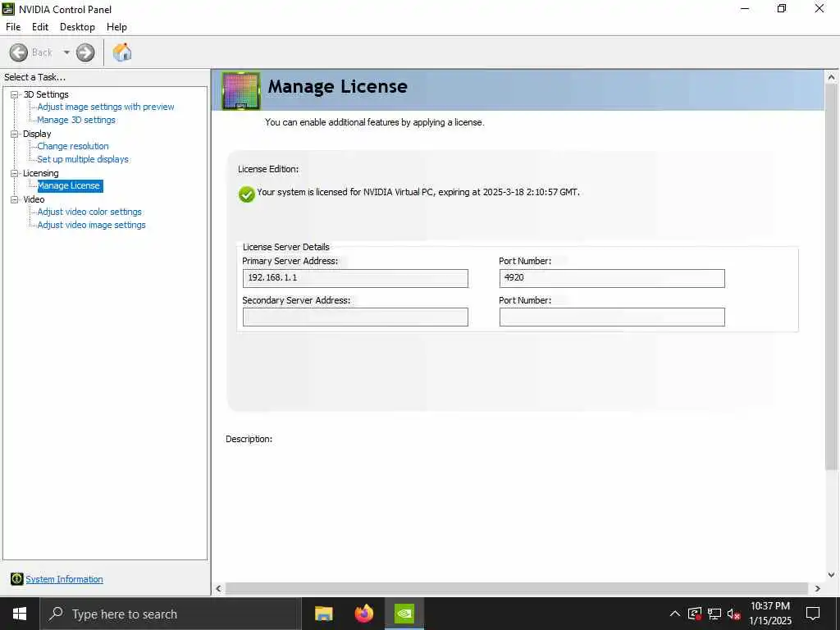840x630 pixels.
Task: Click the Back arrow icon
Action: tap(19, 52)
